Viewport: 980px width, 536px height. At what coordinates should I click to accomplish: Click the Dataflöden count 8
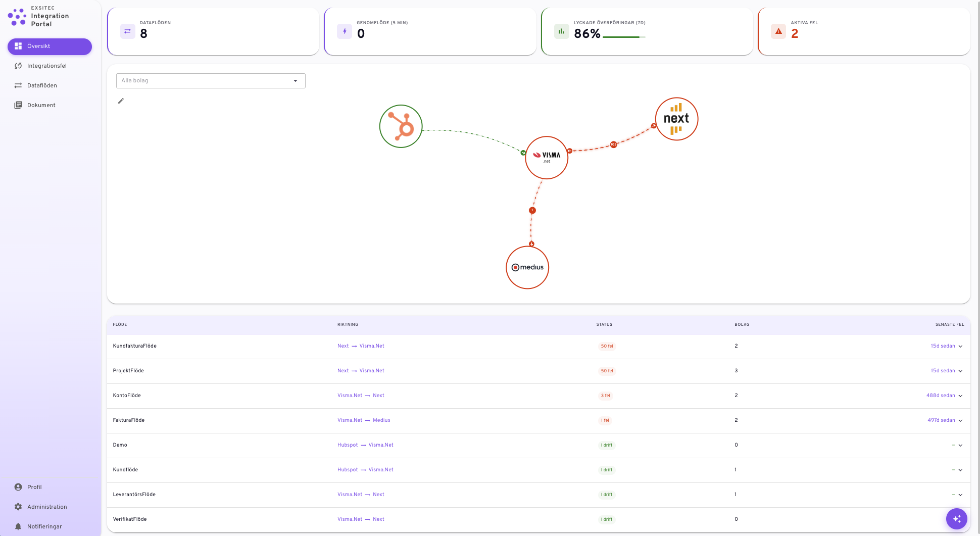pyautogui.click(x=143, y=34)
